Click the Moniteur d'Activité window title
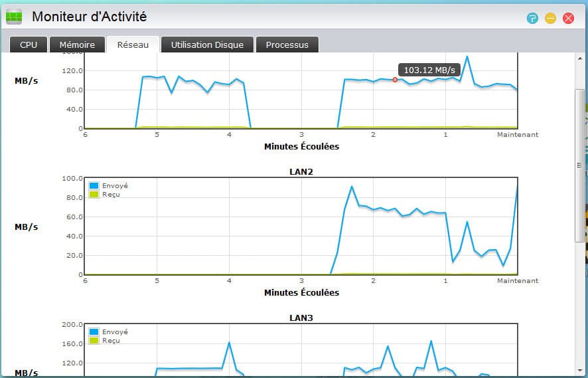The width and height of the screenshot is (588, 378). [x=89, y=17]
